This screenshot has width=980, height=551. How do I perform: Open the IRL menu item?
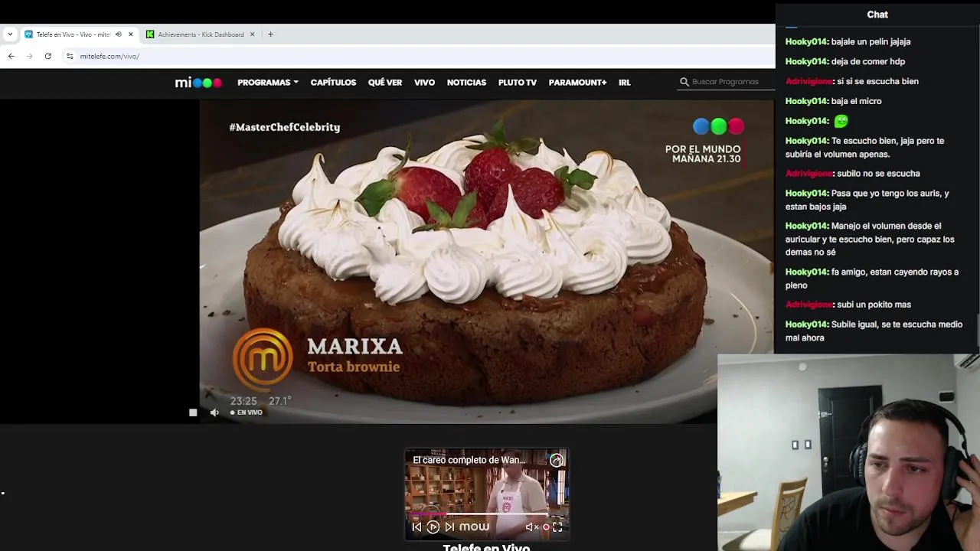[625, 83]
